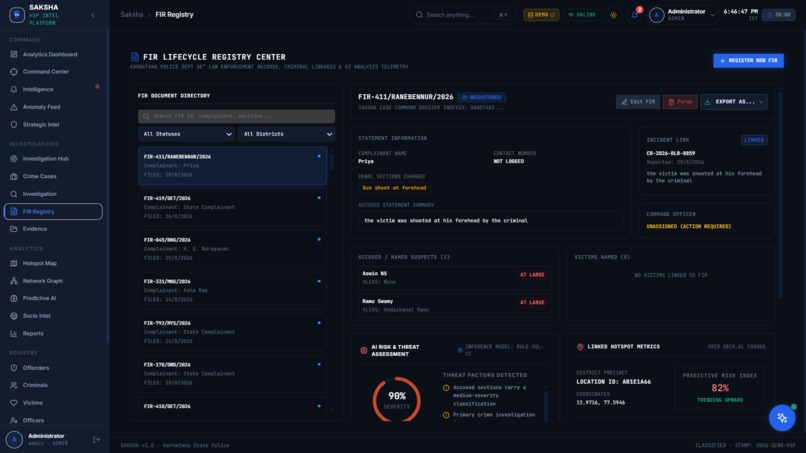Click the Victims heart icon
806x453 pixels.
click(14, 403)
